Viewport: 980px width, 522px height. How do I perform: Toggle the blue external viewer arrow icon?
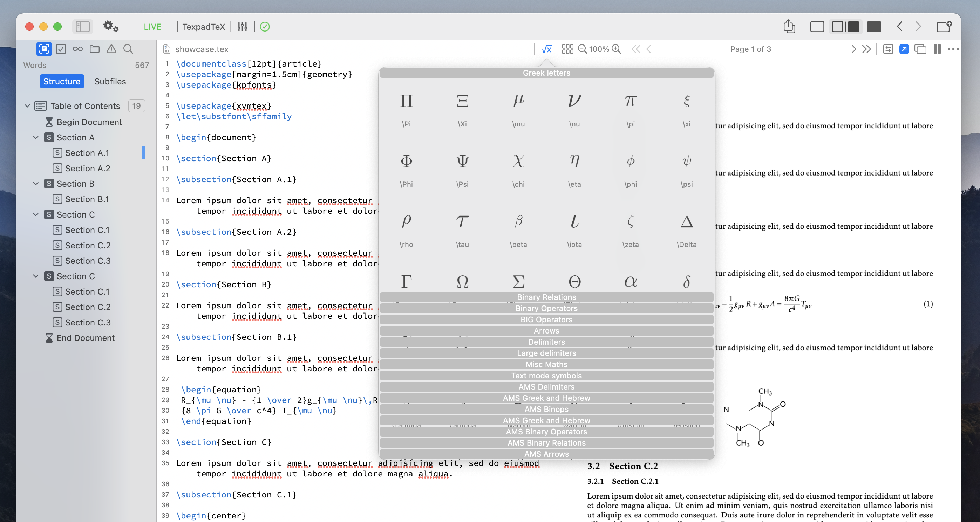(904, 49)
